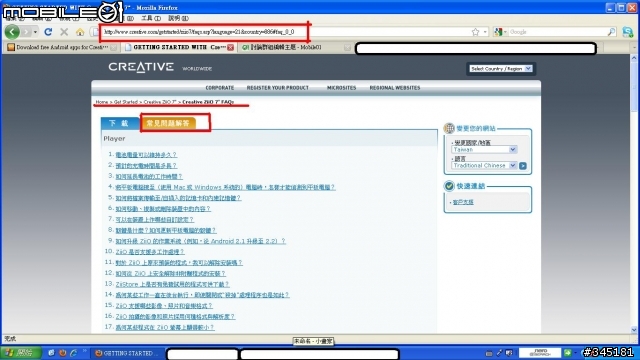
Task: Open FAQ question number 14 link
Action: tap(202, 295)
